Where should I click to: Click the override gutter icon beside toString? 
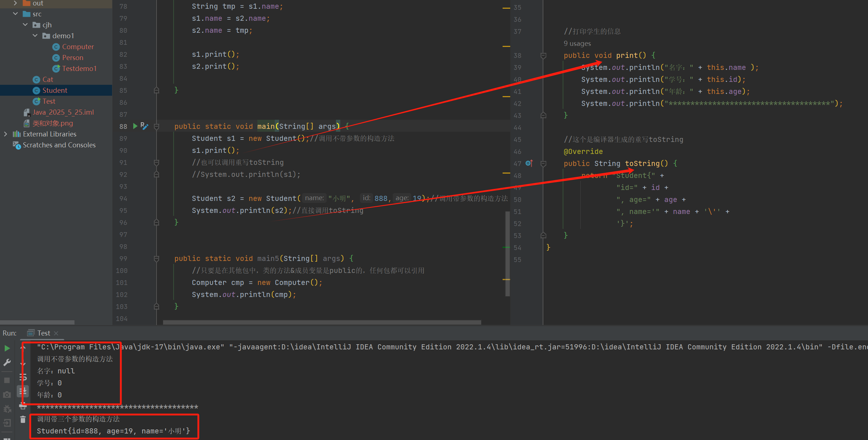click(529, 163)
